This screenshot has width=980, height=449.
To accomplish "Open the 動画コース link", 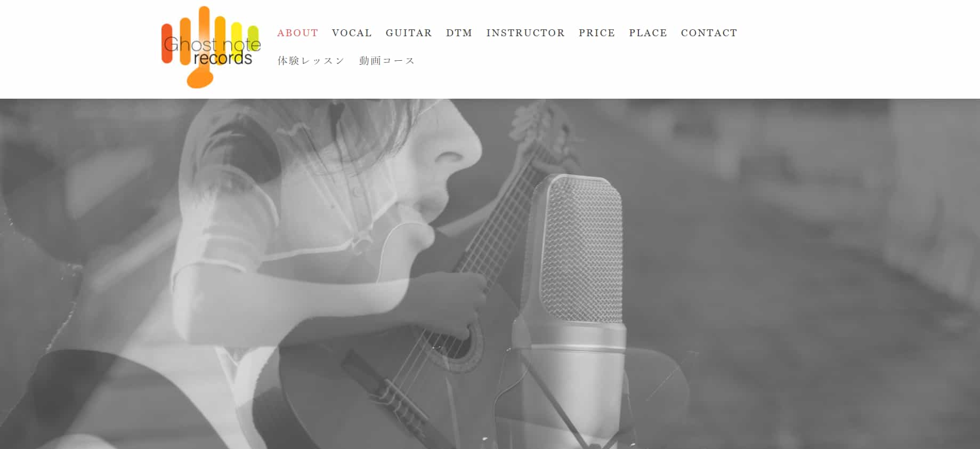I will pyautogui.click(x=387, y=61).
